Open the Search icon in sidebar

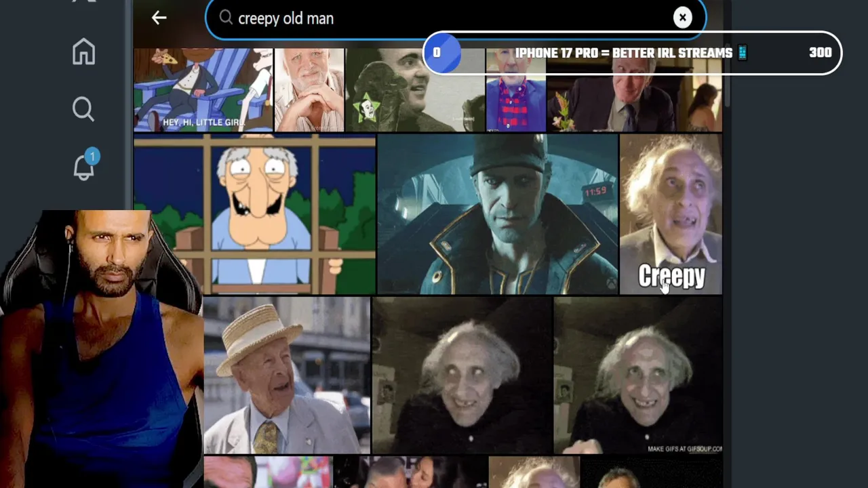click(x=83, y=108)
